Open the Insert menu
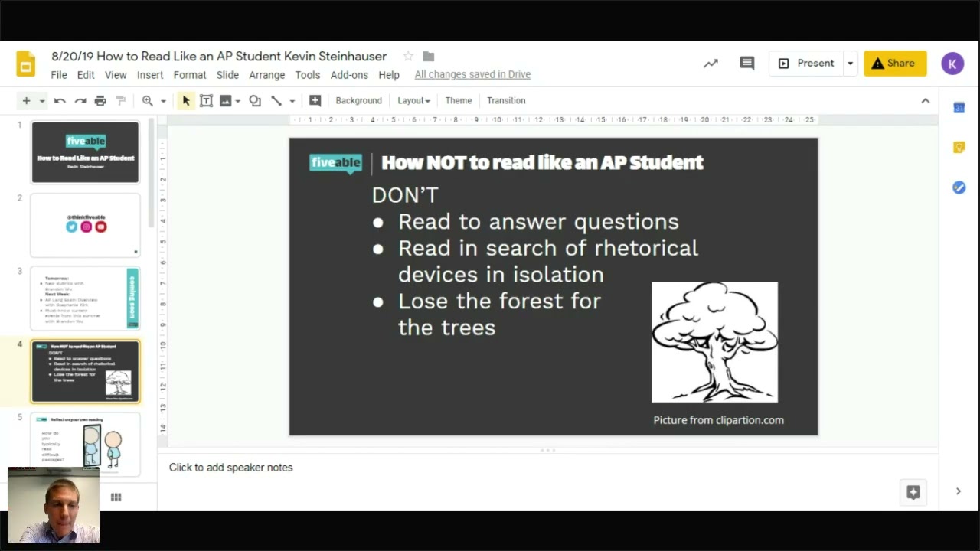 pos(150,75)
